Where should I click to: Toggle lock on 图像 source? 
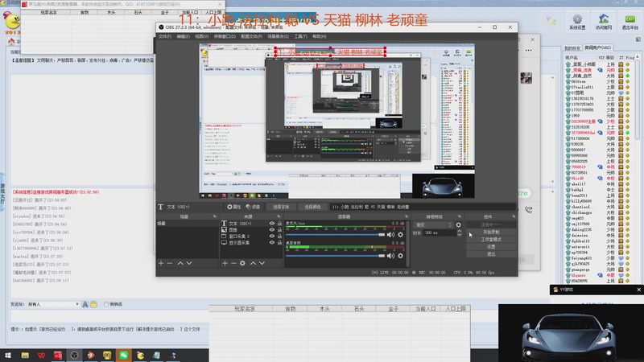(279, 230)
